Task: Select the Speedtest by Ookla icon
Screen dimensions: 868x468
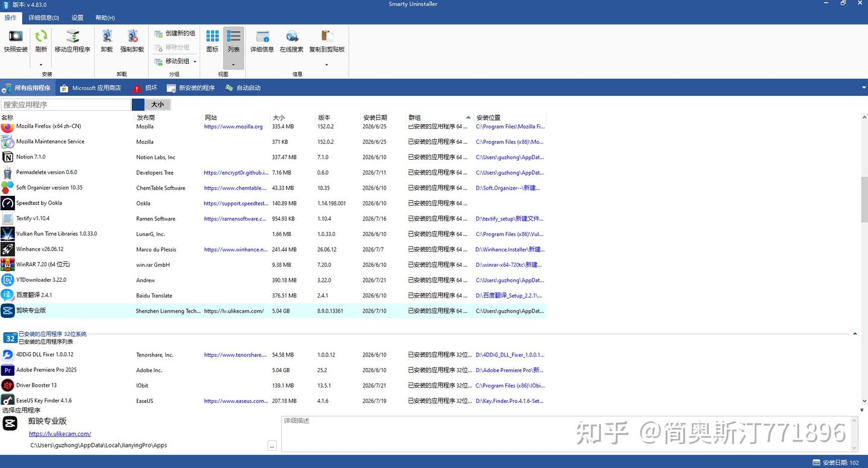Action: 7,204
